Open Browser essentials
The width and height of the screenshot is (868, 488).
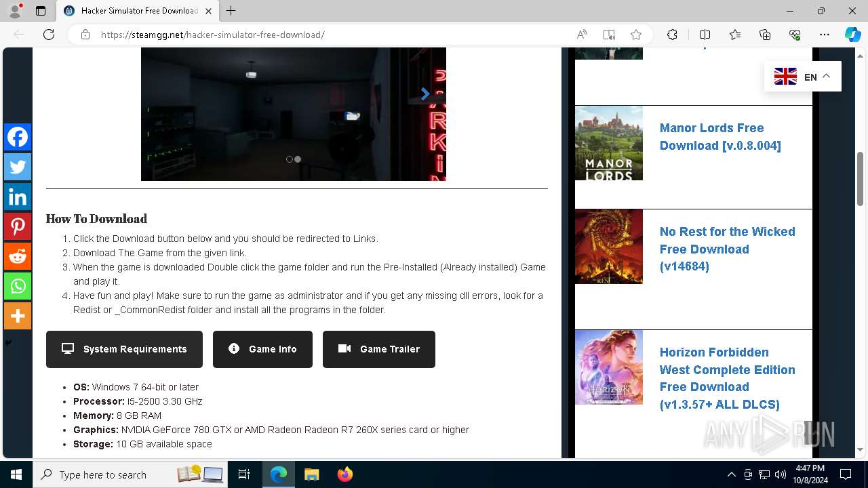pyautogui.click(x=795, y=35)
